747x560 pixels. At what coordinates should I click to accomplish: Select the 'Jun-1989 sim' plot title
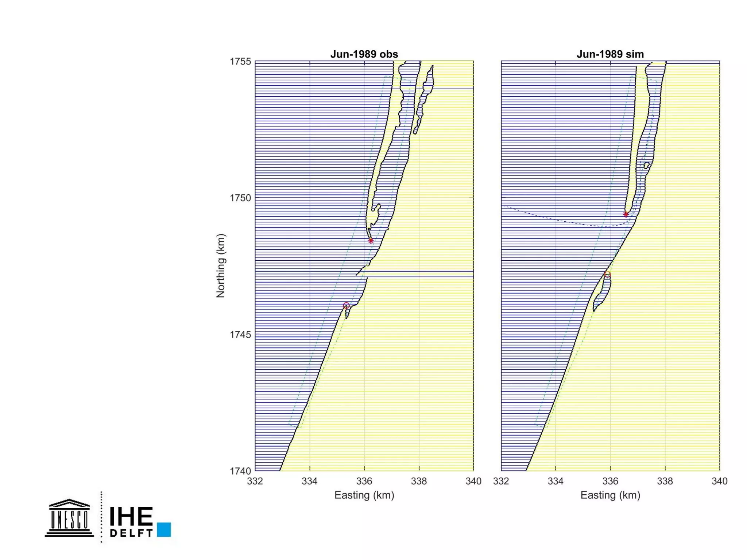[x=610, y=54]
